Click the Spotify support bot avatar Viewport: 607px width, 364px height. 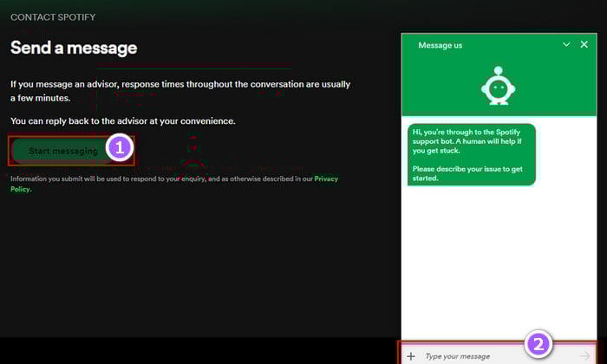[x=499, y=86]
